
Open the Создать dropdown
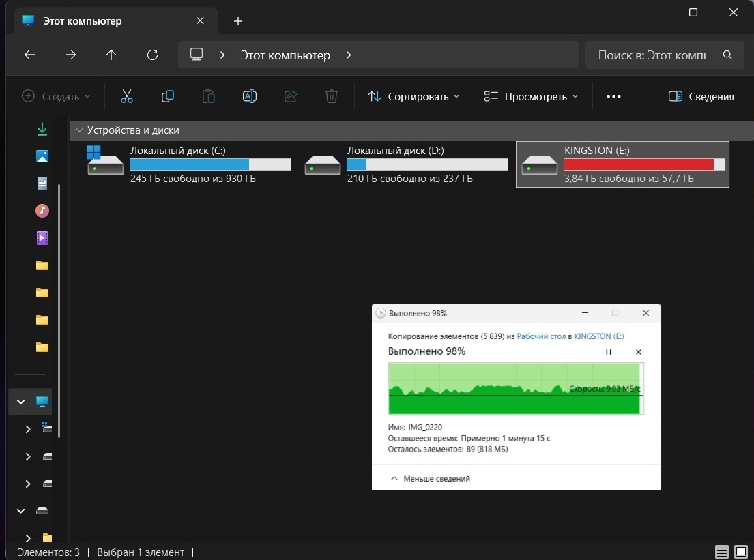[56, 96]
